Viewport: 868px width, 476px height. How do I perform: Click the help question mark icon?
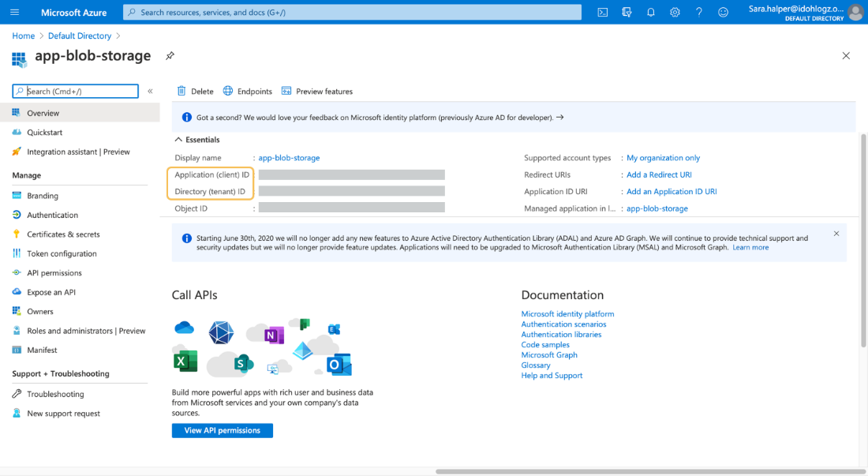click(x=699, y=12)
